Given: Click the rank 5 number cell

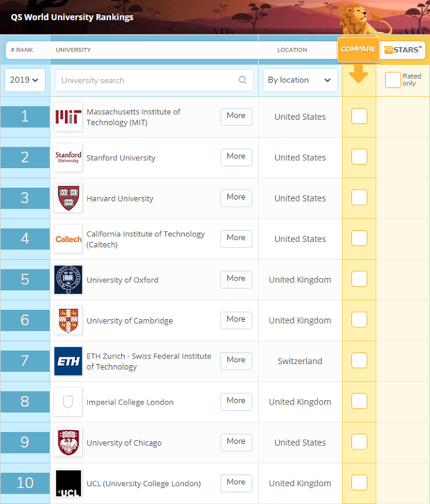Looking at the screenshot, I should 25,280.
